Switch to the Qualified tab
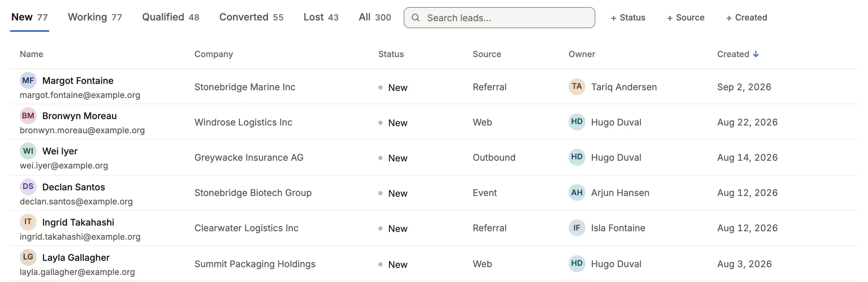This screenshot has width=868, height=282. click(170, 17)
